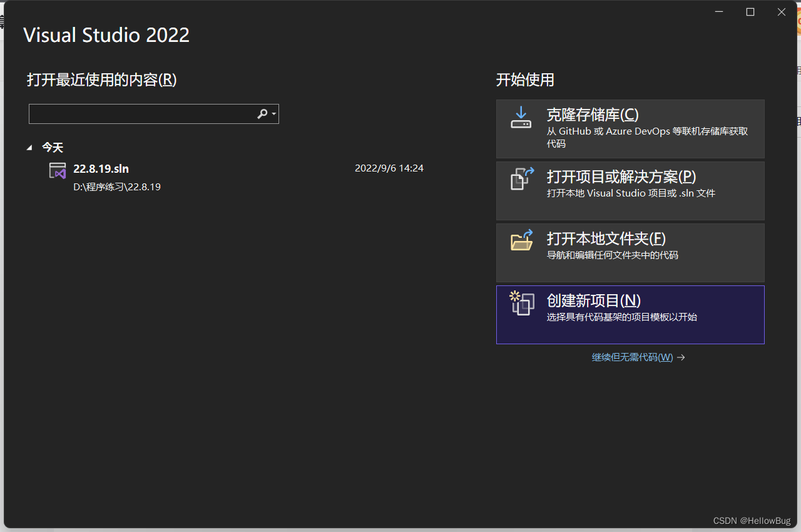
Task: Maximize the Visual Studio 2022 window
Action: [x=750, y=12]
